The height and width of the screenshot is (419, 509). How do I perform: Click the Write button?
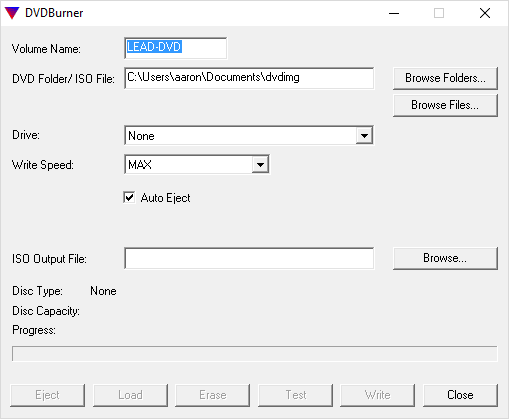click(378, 395)
